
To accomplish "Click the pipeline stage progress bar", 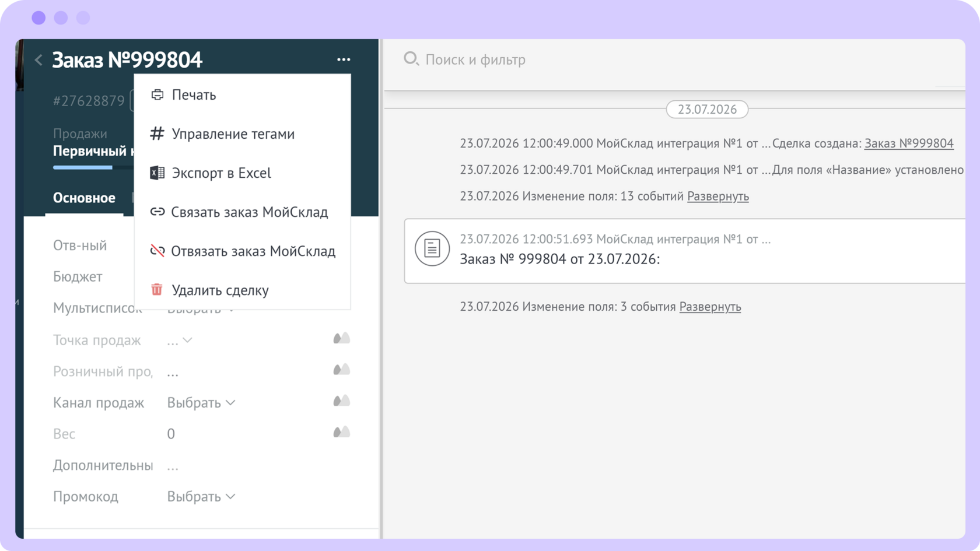I will [93, 167].
